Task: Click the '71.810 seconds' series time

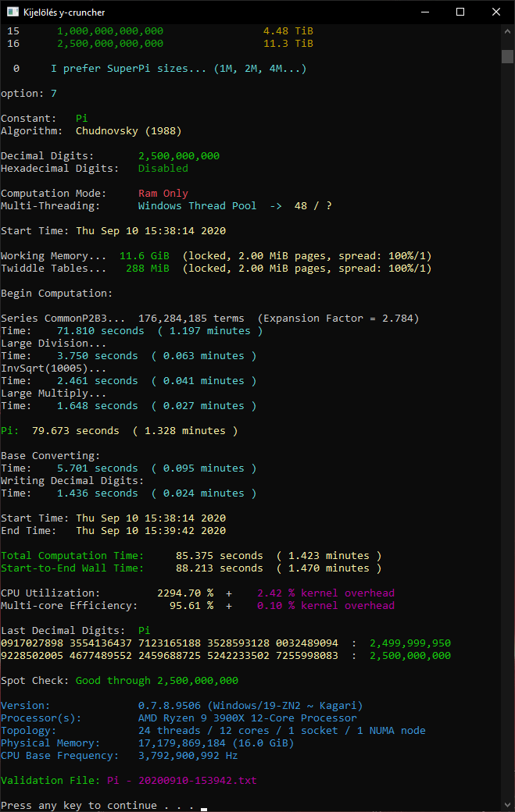Action: (101, 330)
